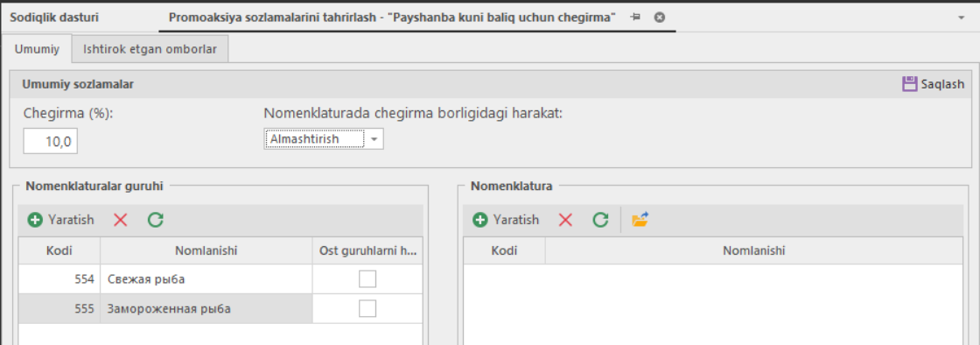Click the green plus icon in Nomenklaturalar guruhi
Screen dimensions: 980x345
click(x=36, y=220)
